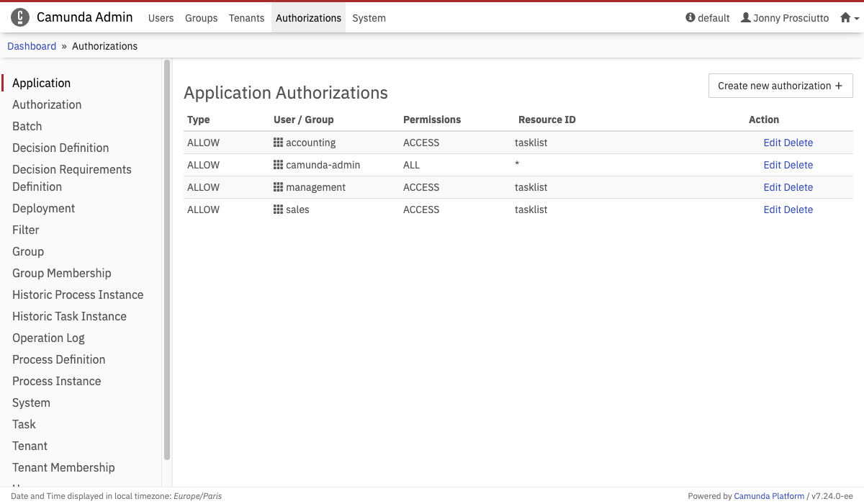Image resolution: width=864 pixels, height=504 pixels.
Task: Go to the System menu tab
Action: (369, 18)
